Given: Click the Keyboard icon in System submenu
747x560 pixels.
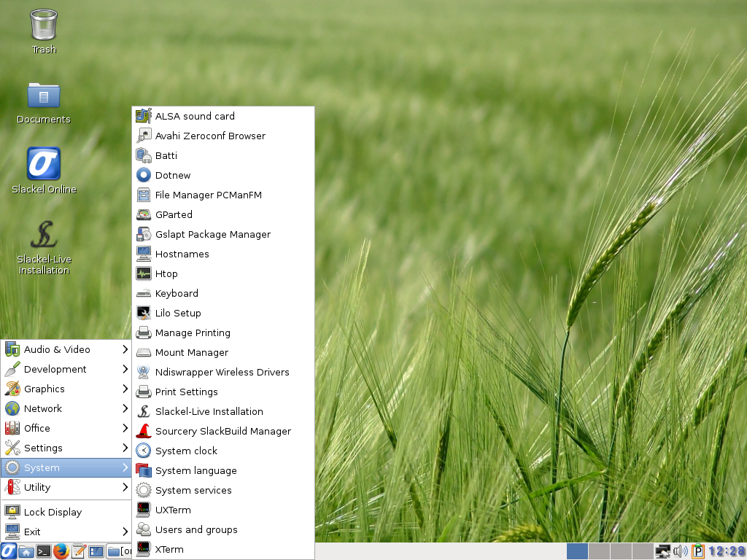Looking at the screenshot, I should coord(144,293).
